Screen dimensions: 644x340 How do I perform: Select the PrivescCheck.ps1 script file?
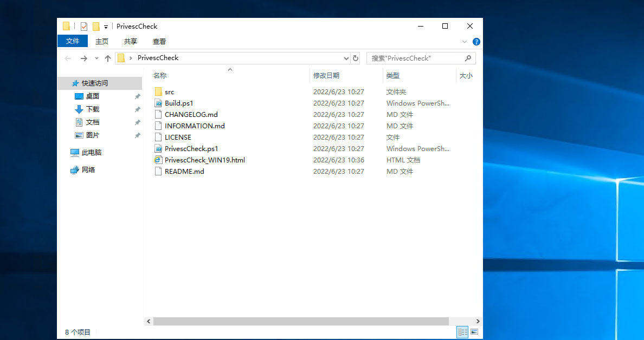tap(191, 148)
